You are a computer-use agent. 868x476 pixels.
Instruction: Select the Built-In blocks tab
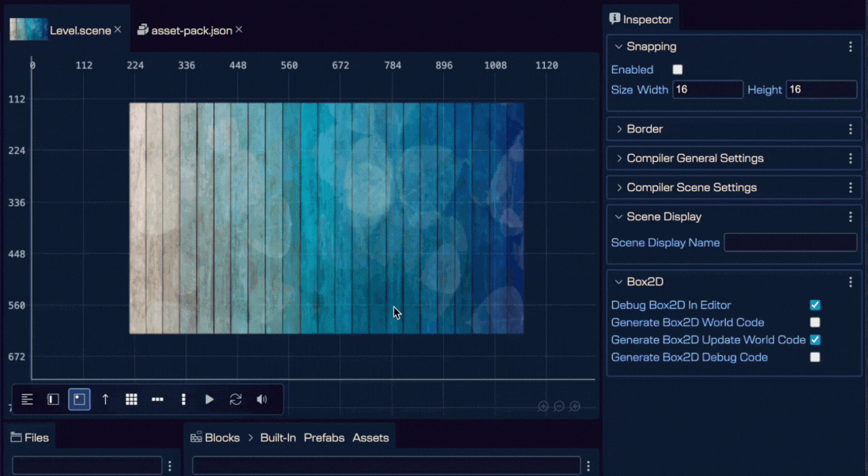tap(278, 438)
